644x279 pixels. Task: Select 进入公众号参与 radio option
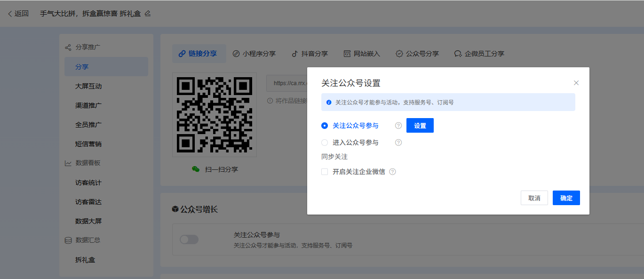[325, 143]
